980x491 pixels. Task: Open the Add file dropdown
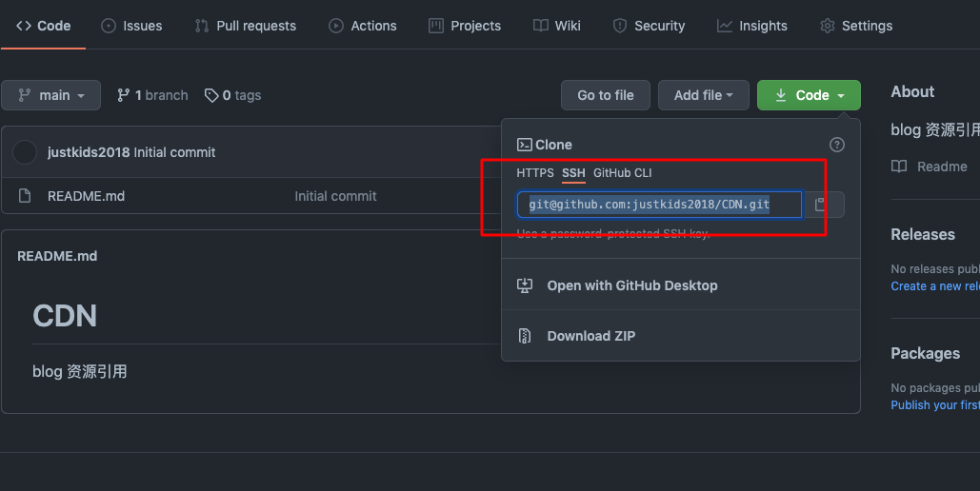click(x=703, y=95)
